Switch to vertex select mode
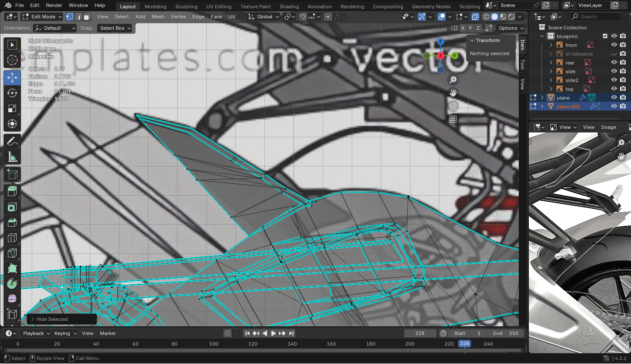Viewport: 631px width, 364px height. point(70,17)
